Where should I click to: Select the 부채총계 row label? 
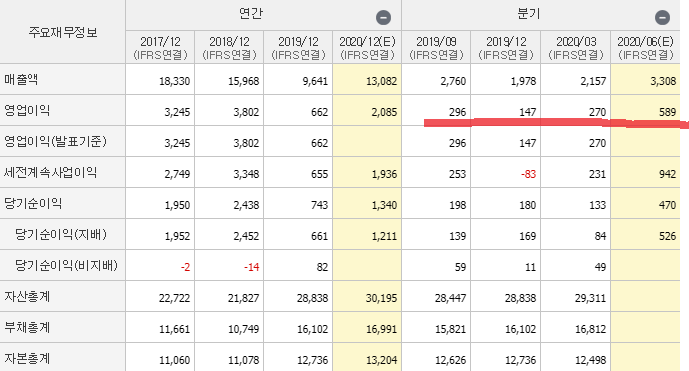27,327
